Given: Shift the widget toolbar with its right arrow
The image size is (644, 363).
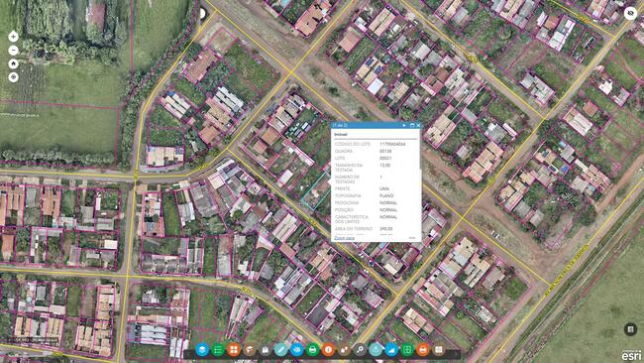Looking at the screenshot, I should (x=455, y=353).
